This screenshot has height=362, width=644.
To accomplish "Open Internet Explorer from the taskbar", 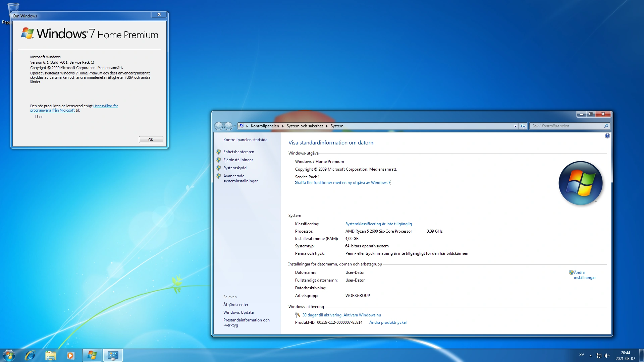I will (x=30, y=355).
